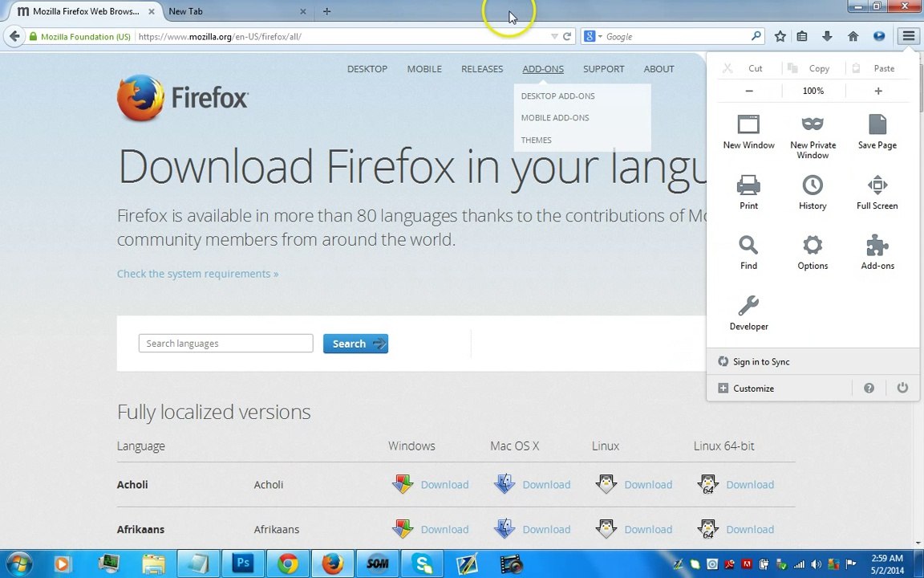Open the SUPPORT nav item

(603, 69)
